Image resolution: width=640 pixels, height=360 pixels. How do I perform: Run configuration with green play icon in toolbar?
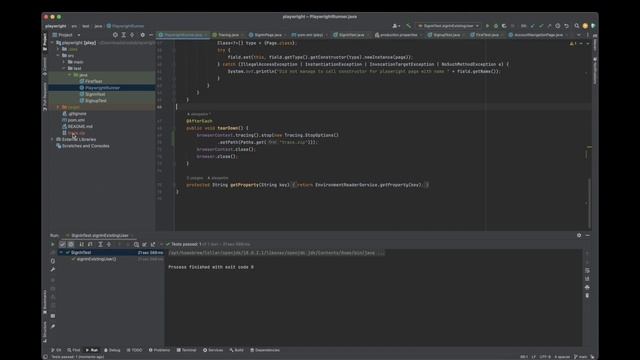pyautogui.click(x=487, y=26)
